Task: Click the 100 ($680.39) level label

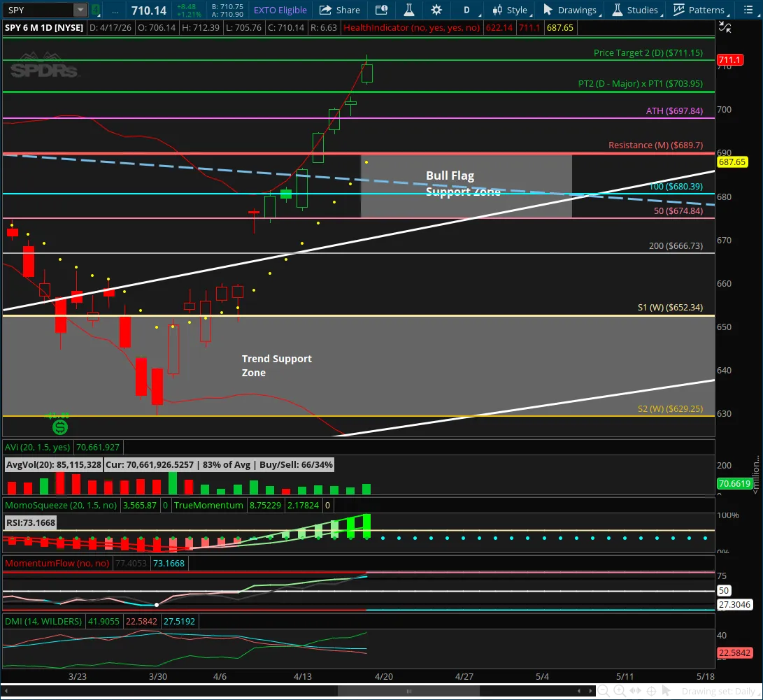Action: click(x=676, y=186)
